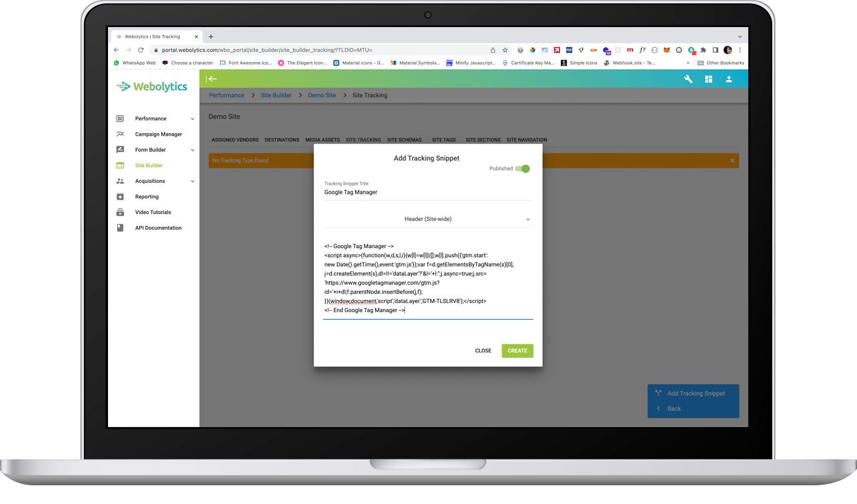The width and height of the screenshot is (857, 504).
Task: Open the dashboard grid icon in header
Action: (x=708, y=79)
